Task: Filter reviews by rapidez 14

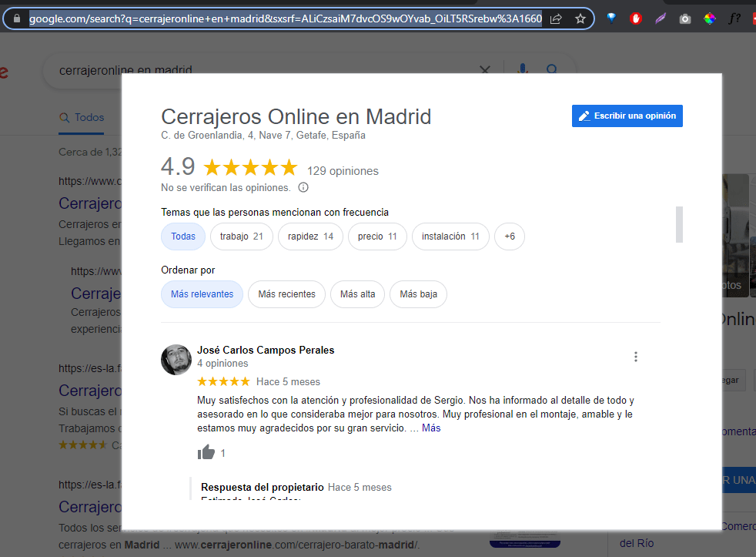Action: (310, 237)
